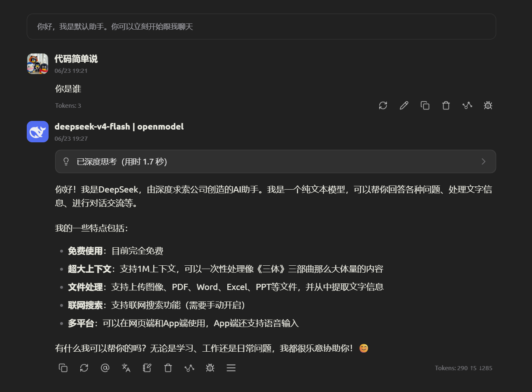Create branch from the assistant reply
This screenshot has width=532, height=392.
tap(189, 368)
